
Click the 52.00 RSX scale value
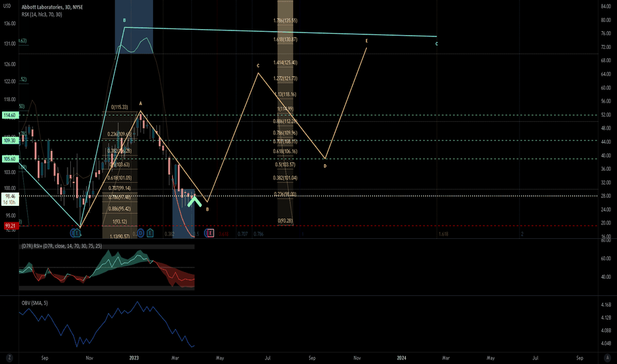click(x=606, y=114)
